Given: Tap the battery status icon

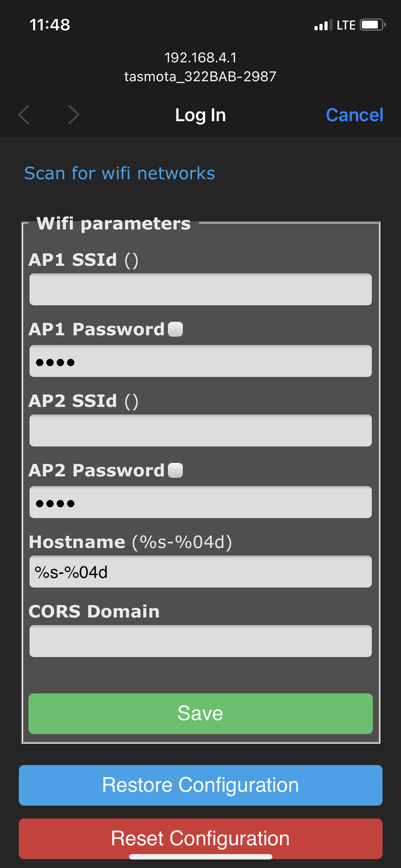Looking at the screenshot, I should coord(372,25).
